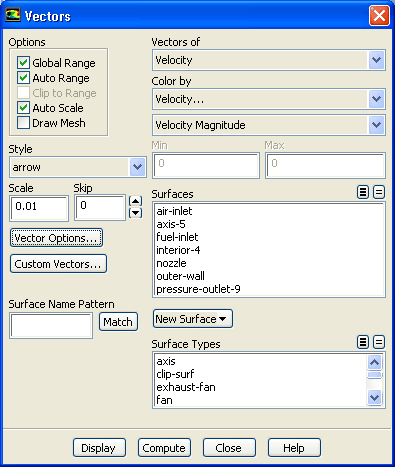Toggle the Auto Range checkbox
The height and width of the screenshot is (467, 395).
tap(23, 78)
